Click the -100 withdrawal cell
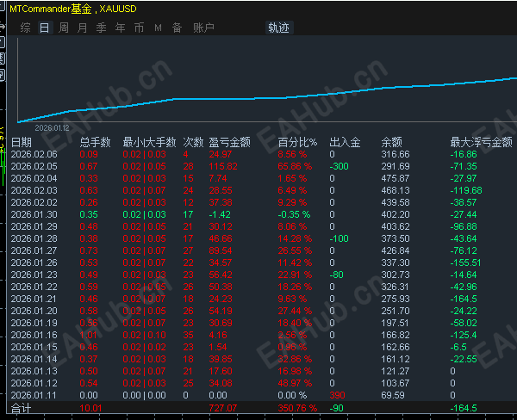 [x=339, y=238]
